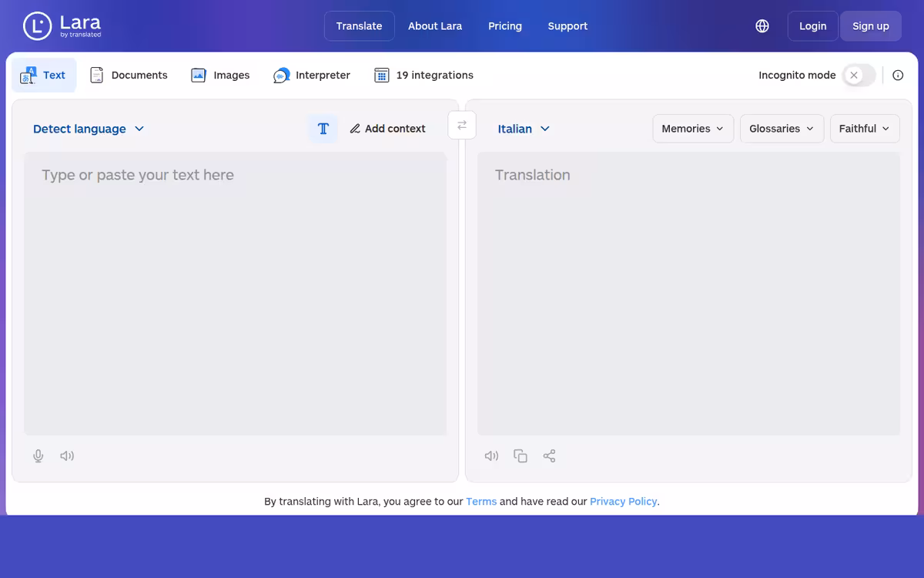924x578 pixels.
Task: Click the Translation output area
Action: point(688,294)
